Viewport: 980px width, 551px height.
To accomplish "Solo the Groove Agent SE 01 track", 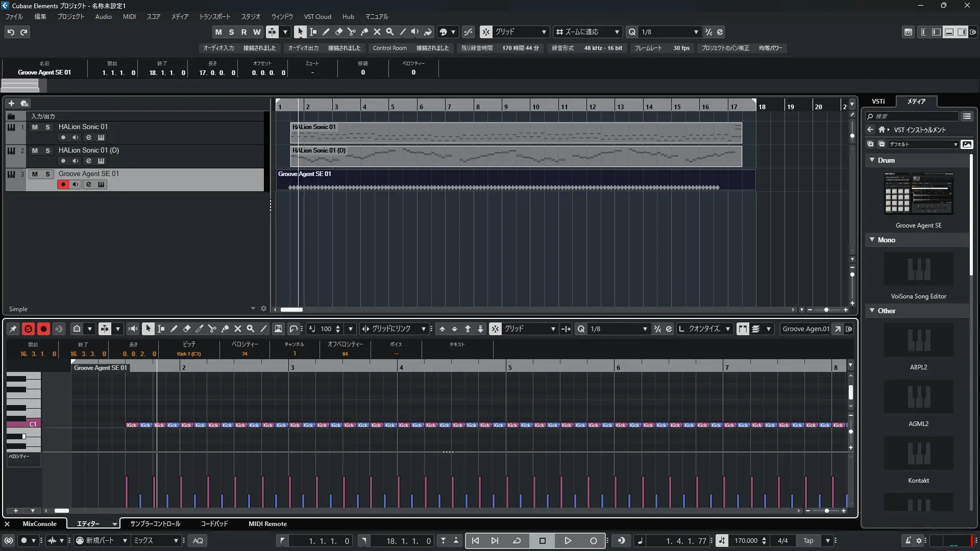I will 47,174.
